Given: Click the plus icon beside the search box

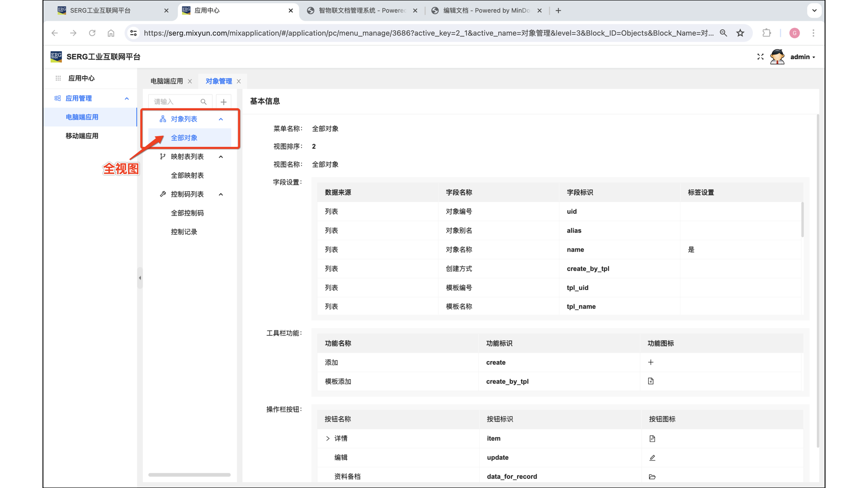Looking at the screenshot, I should 223,102.
